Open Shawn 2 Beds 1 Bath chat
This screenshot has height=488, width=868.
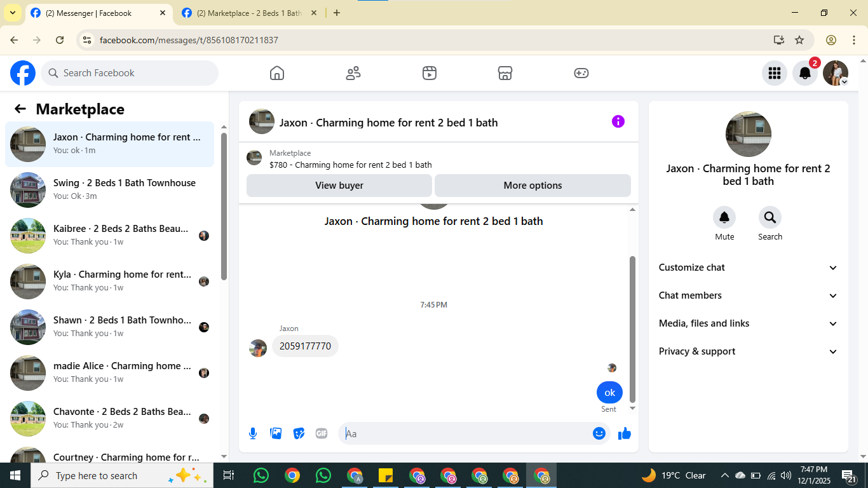click(x=110, y=327)
